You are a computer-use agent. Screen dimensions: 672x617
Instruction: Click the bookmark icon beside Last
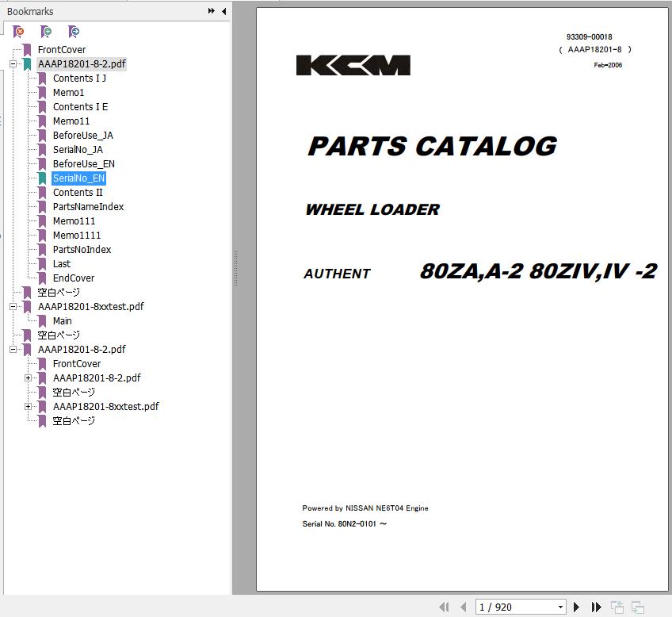42,264
